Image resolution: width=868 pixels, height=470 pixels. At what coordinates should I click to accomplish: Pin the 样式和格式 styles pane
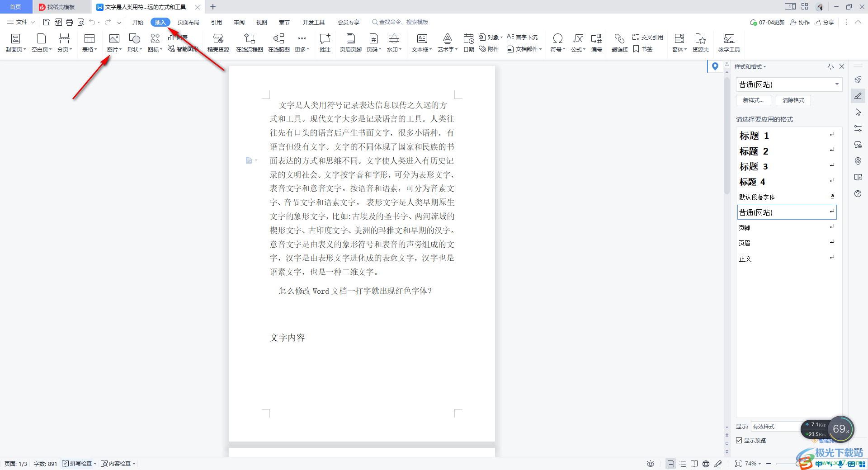click(830, 66)
